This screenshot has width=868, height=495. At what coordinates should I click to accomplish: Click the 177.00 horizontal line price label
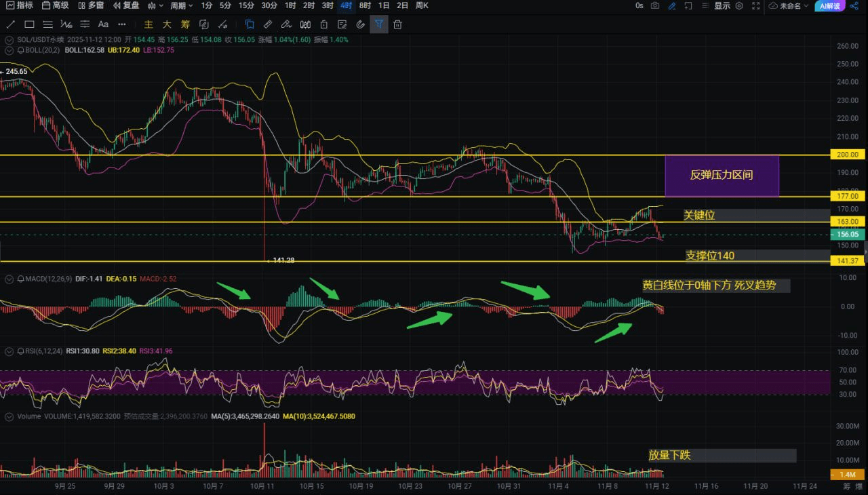point(848,196)
